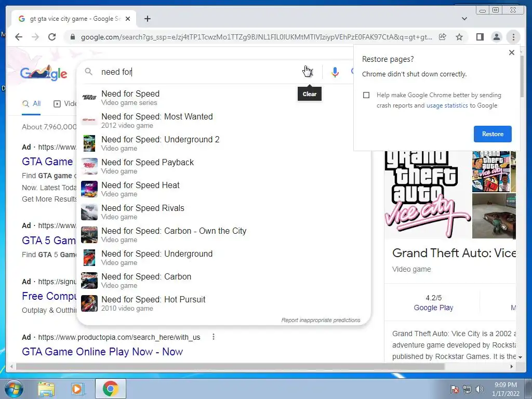Open the productopia ad options dots
The image size is (532, 399).
tap(214, 337)
